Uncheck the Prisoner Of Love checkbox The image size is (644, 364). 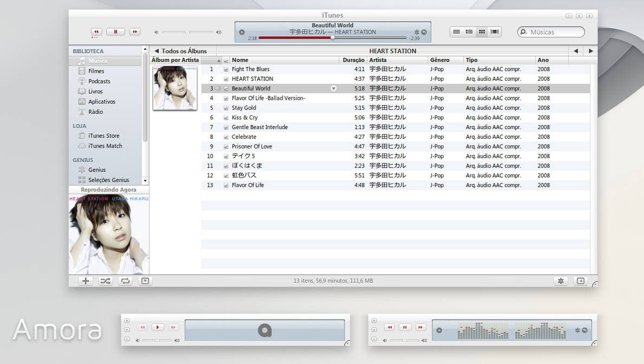226,147
